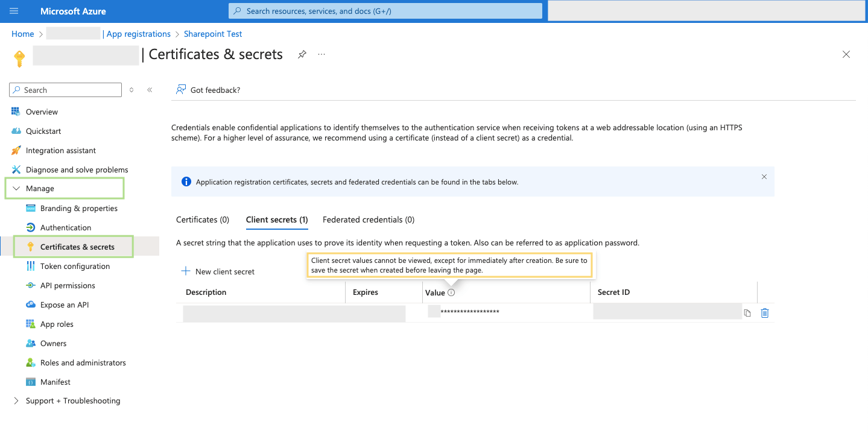
Task: Click the Overview grid icon
Action: pos(16,112)
